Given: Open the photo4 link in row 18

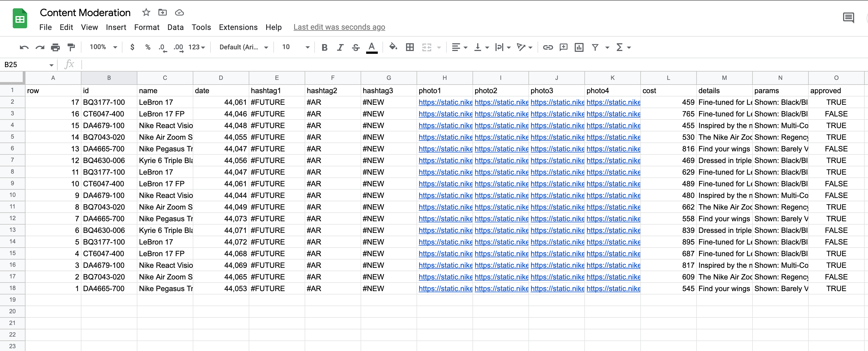Looking at the screenshot, I should point(613,289).
